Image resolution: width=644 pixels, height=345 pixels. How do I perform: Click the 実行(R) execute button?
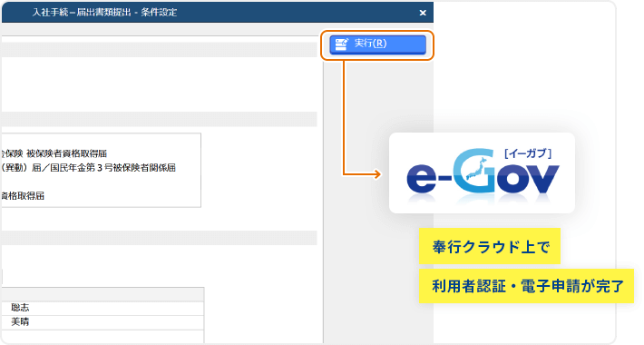pyautogui.click(x=377, y=44)
